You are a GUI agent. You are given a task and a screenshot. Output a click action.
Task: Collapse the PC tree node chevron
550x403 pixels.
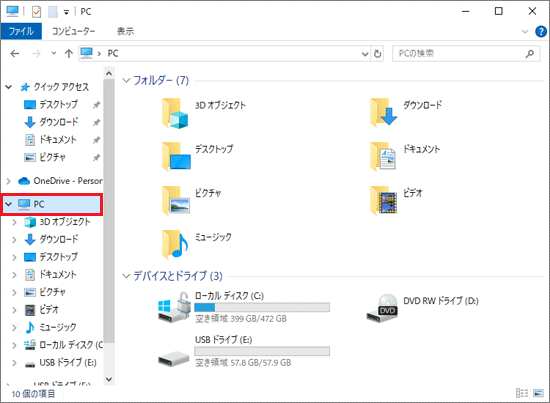click(x=9, y=204)
